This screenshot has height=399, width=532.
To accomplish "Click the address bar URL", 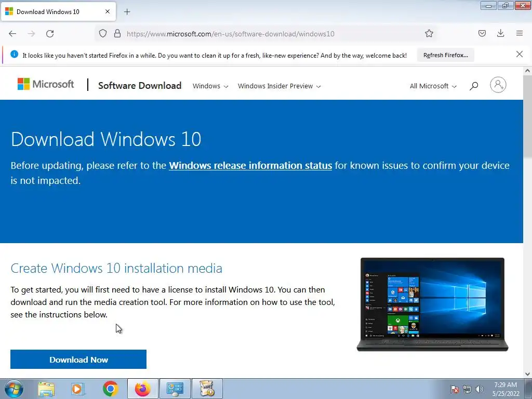I will pyautogui.click(x=230, y=34).
